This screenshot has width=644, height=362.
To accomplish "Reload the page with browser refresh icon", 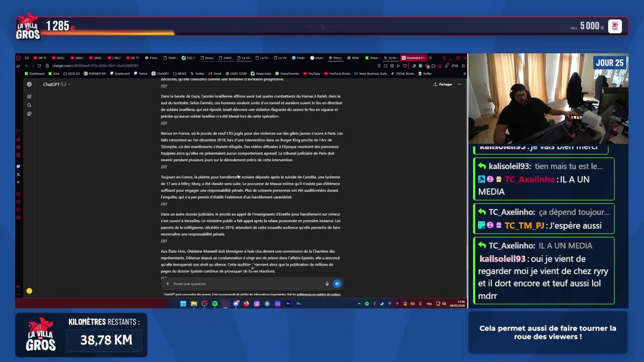I will [39, 66].
